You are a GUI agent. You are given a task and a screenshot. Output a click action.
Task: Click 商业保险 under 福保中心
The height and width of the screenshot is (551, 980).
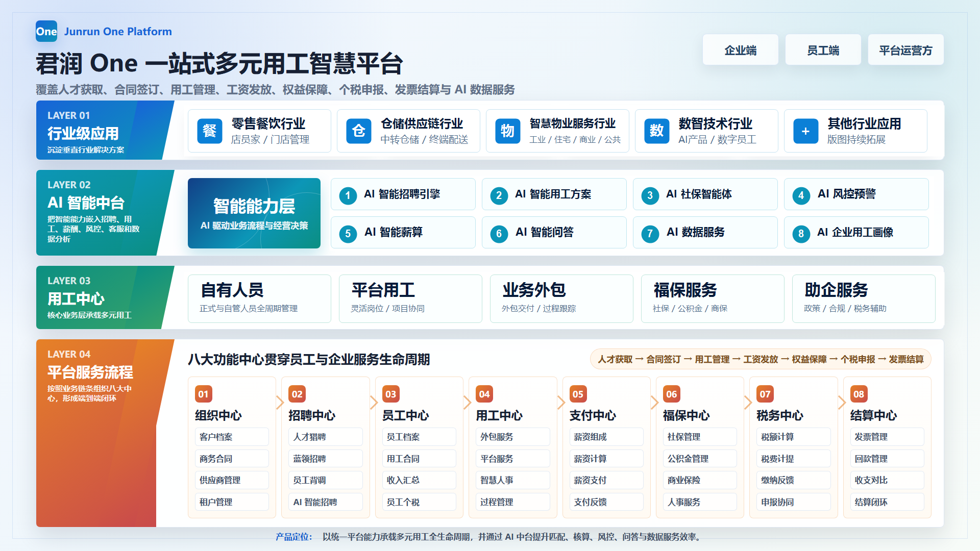[700, 480]
